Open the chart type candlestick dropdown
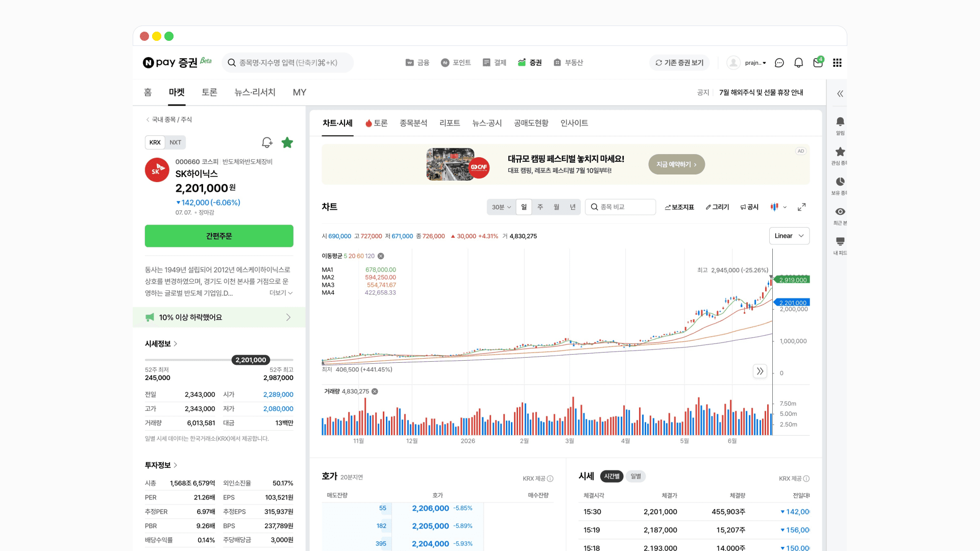This screenshot has height=551, width=980. 778,207
